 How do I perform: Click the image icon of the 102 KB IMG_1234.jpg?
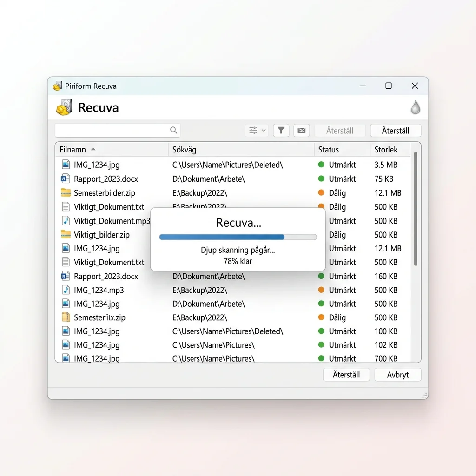[x=66, y=344]
